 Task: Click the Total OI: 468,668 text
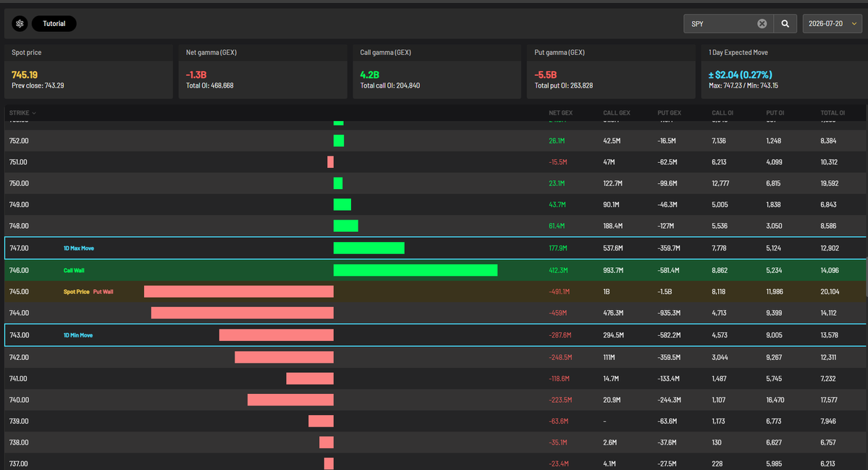pyautogui.click(x=209, y=85)
